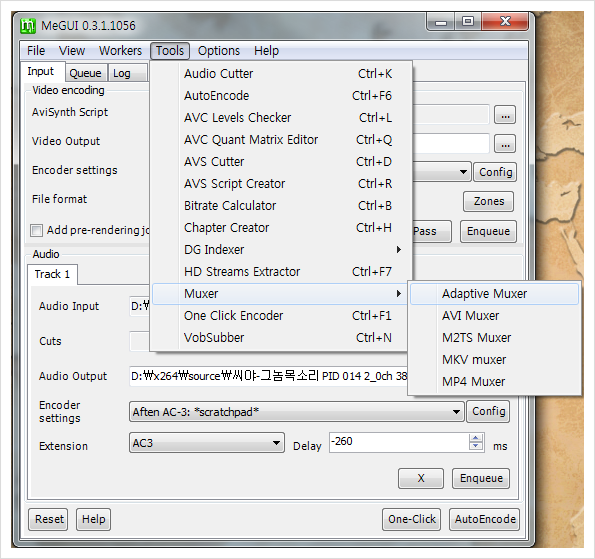Select the Track 1 audio tab
Image resolution: width=595 pixels, height=559 pixels.
(52, 274)
